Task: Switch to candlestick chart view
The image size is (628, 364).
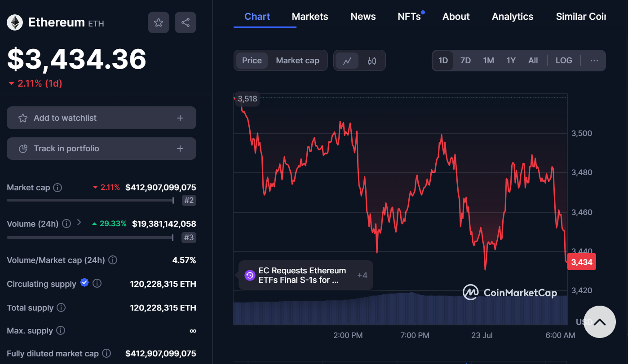Action: (372, 61)
